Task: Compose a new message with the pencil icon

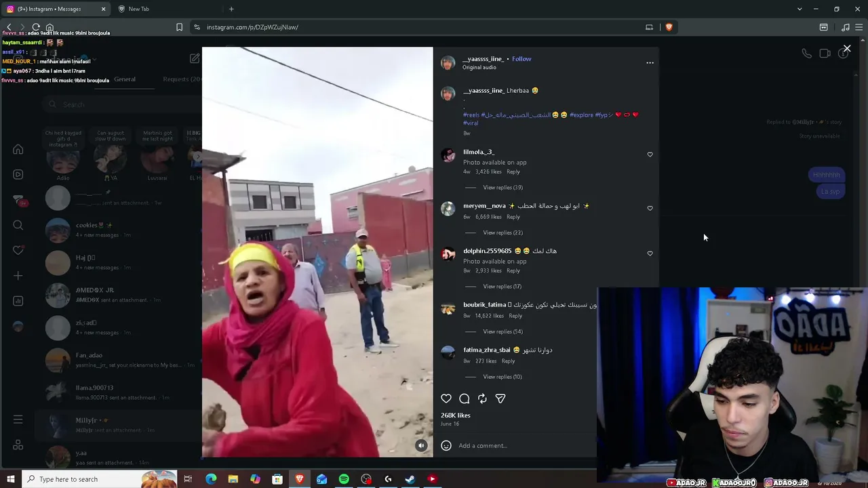Action: 195,58
